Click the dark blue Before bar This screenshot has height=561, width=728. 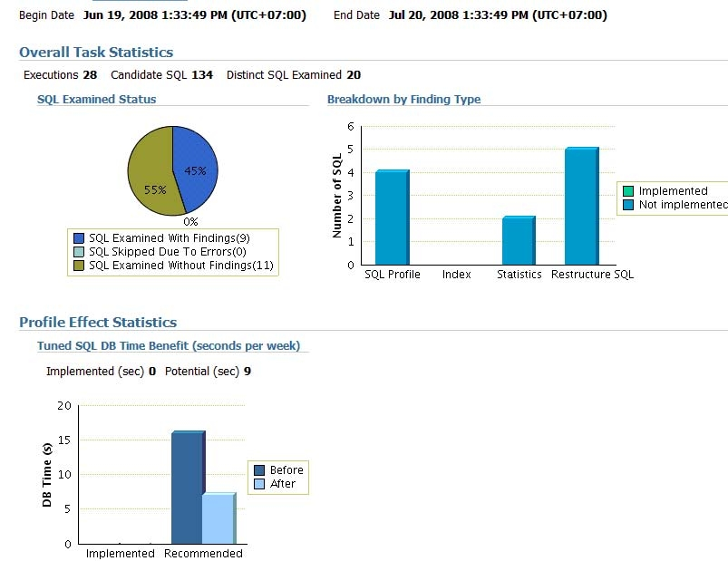187,488
